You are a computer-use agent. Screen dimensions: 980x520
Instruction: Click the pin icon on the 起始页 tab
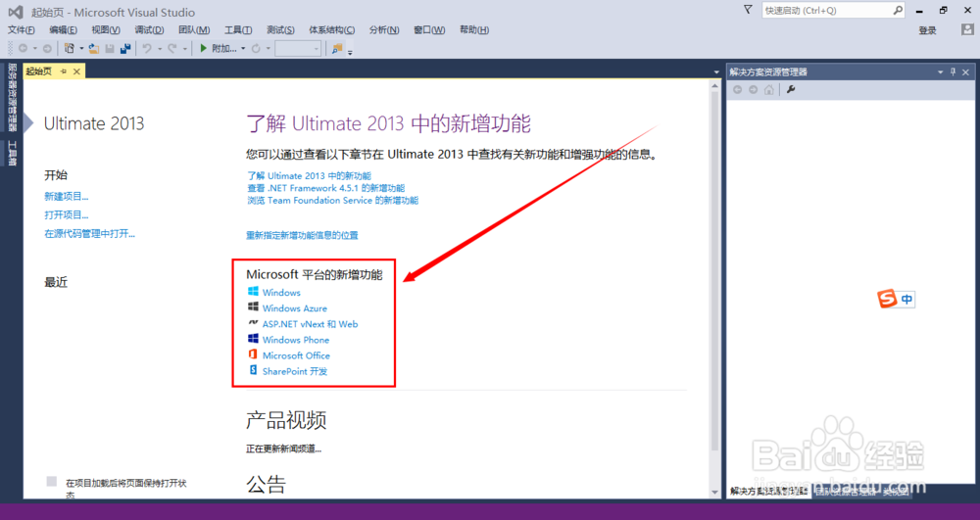coord(63,71)
